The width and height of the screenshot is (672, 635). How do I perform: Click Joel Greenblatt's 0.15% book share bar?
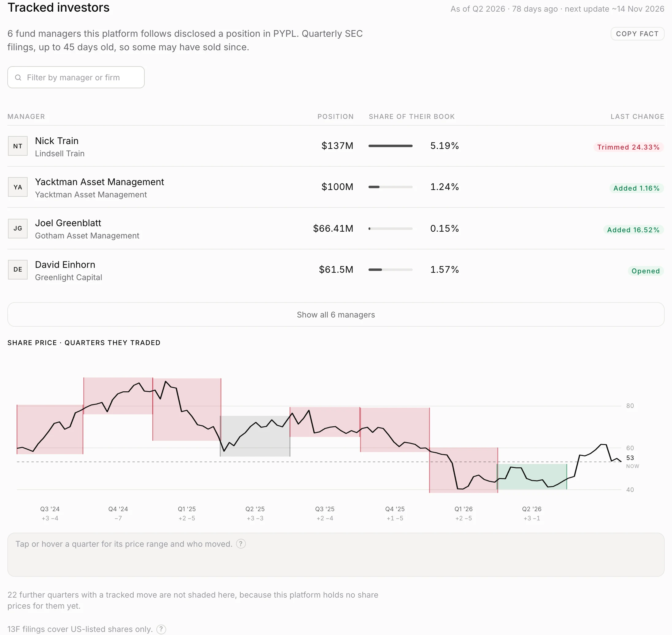coord(390,229)
